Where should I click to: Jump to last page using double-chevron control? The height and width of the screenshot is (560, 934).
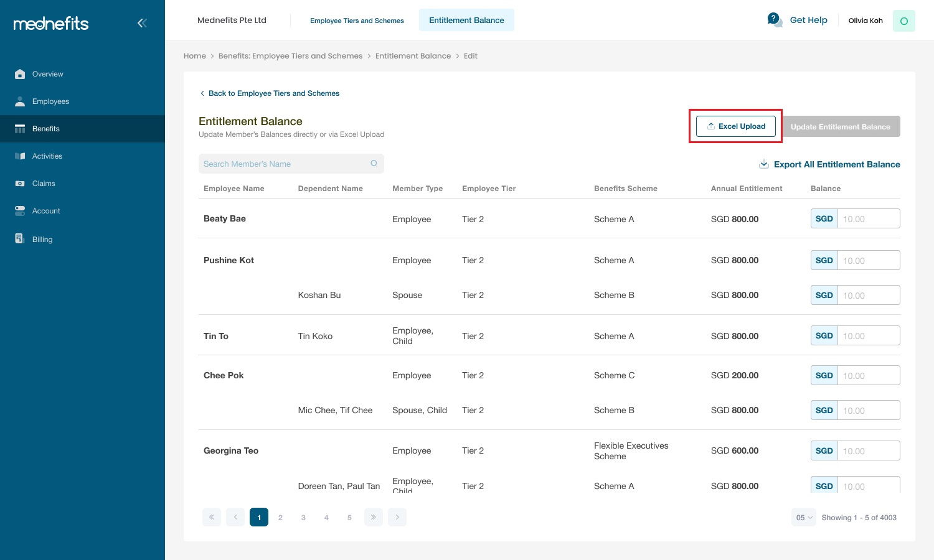tap(373, 517)
